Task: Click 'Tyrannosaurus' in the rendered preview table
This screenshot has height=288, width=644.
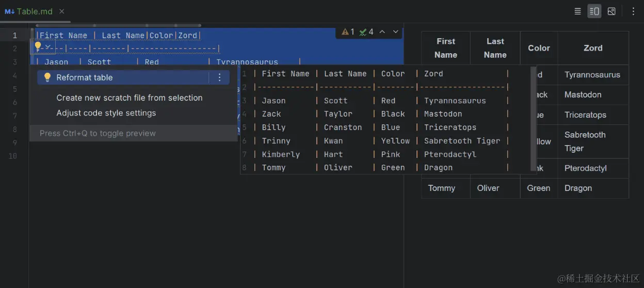Action: point(592,75)
